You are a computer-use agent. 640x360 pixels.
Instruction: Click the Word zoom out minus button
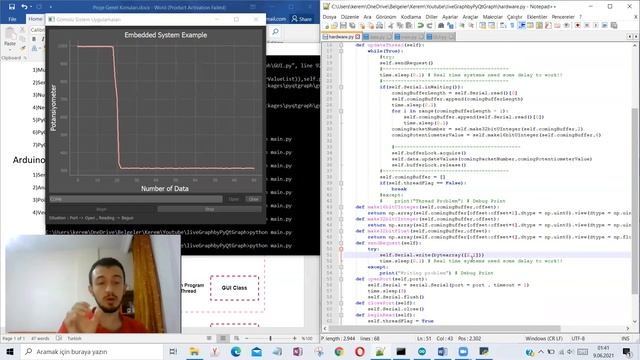[x=247, y=338]
